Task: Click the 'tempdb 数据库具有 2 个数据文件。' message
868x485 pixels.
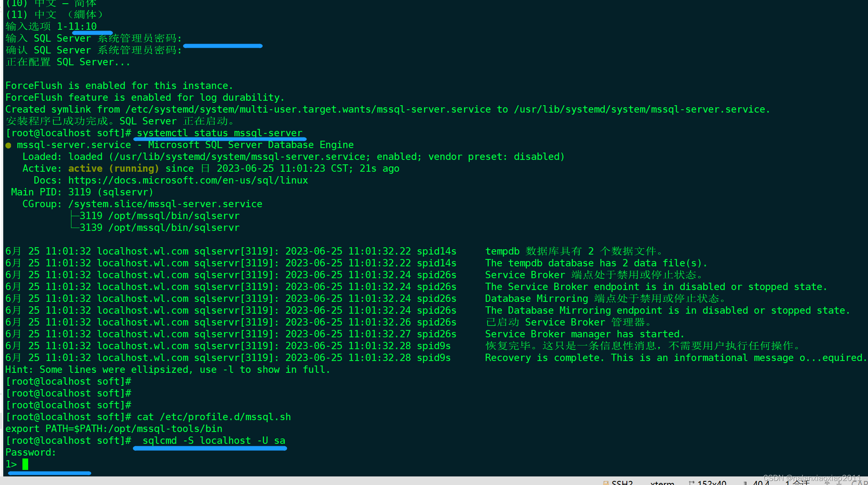Action: pyautogui.click(x=575, y=251)
